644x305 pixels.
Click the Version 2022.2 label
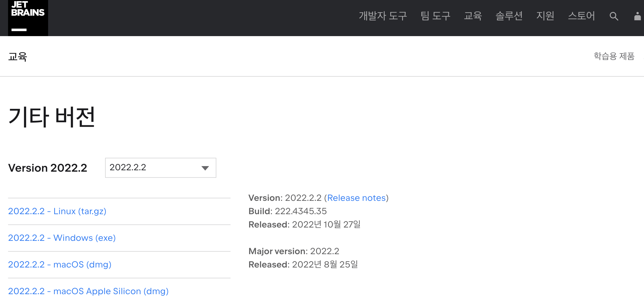pos(48,168)
